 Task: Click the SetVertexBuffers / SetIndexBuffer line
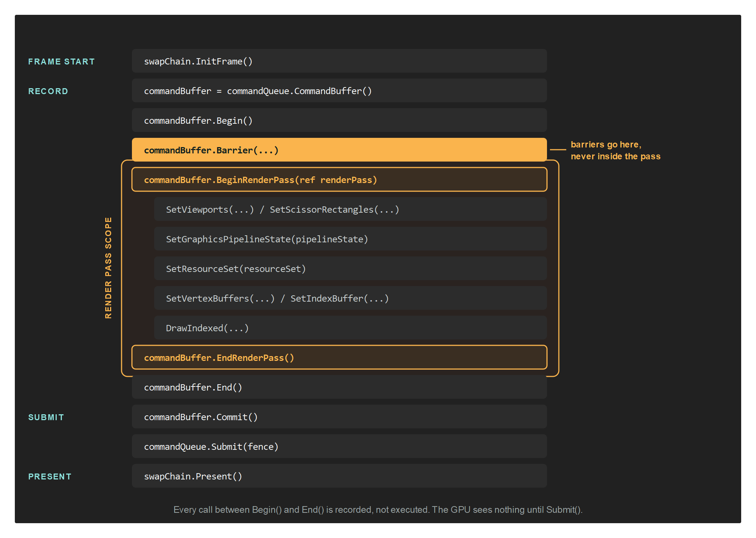point(350,298)
